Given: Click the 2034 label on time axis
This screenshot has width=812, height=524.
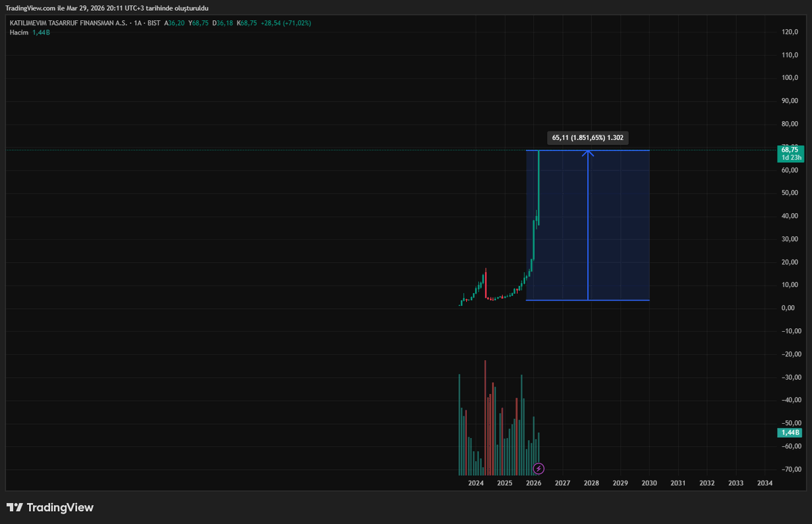Looking at the screenshot, I should click(x=765, y=483).
